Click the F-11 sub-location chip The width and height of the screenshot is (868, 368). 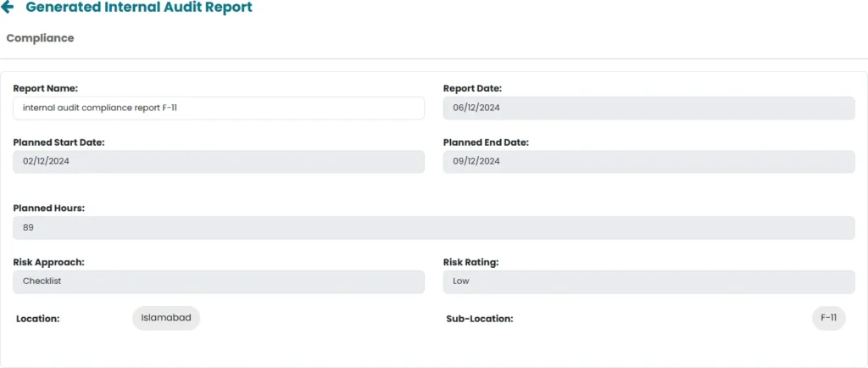point(828,318)
